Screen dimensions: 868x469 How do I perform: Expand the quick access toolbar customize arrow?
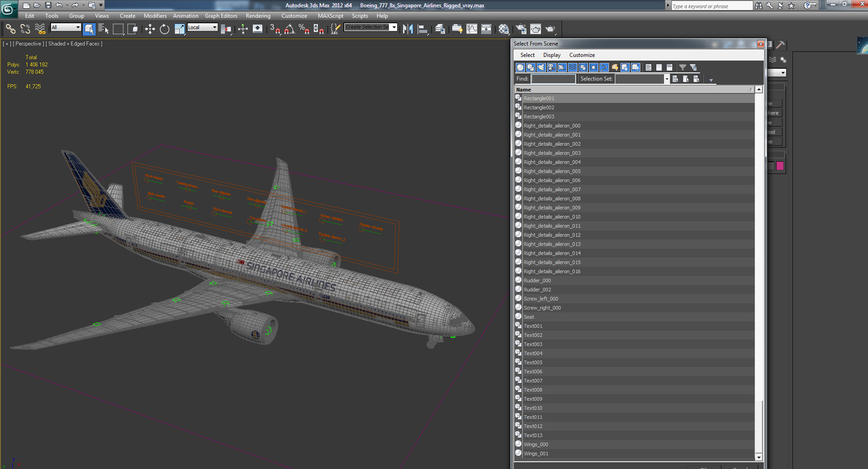click(x=101, y=5)
